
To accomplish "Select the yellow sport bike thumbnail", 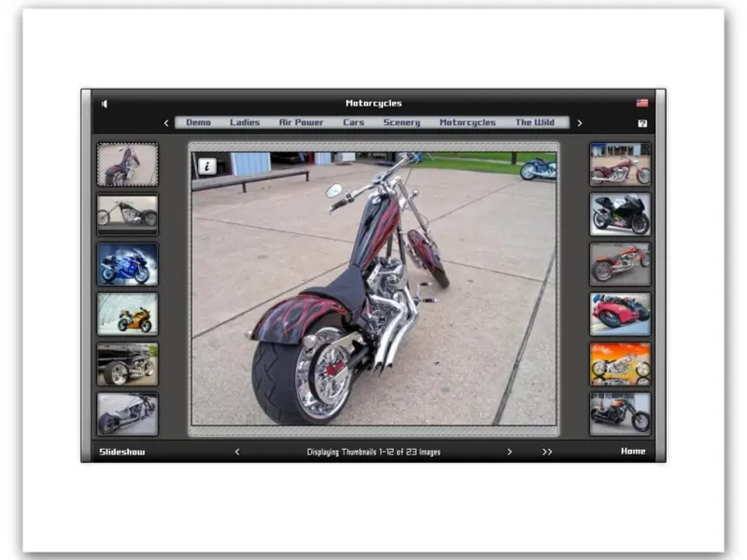I will click(x=127, y=315).
